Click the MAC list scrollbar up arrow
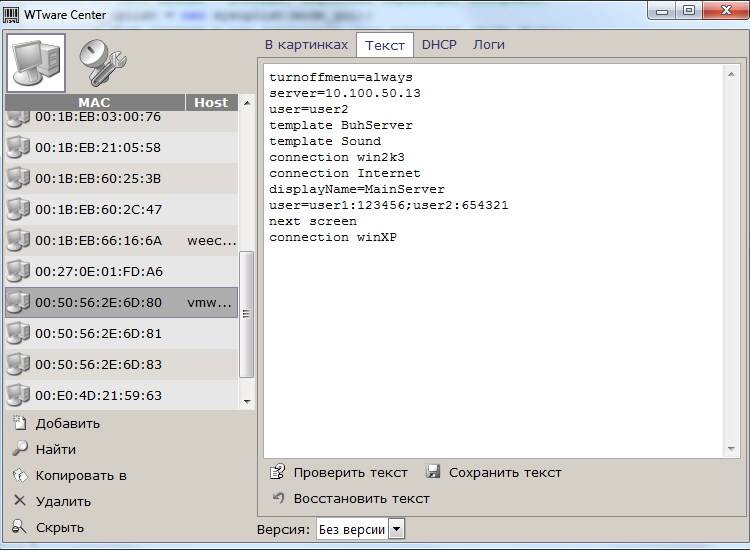The height and width of the screenshot is (551, 750). 247,103
